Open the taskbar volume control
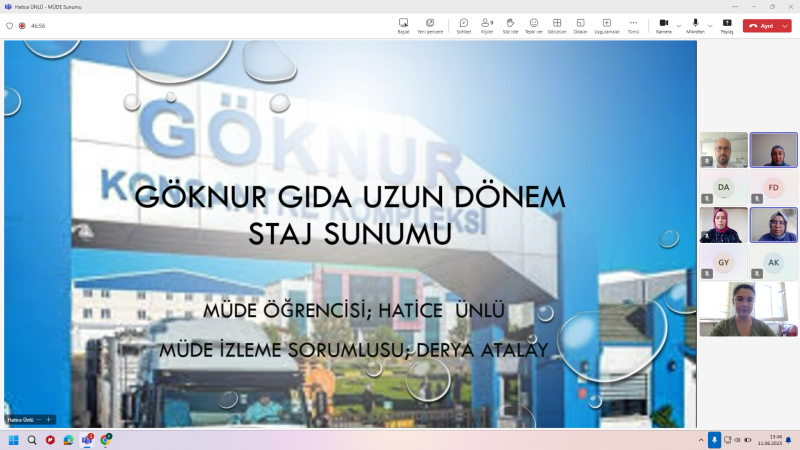The width and height of the screenshot is (800, 450). [737, 440]
